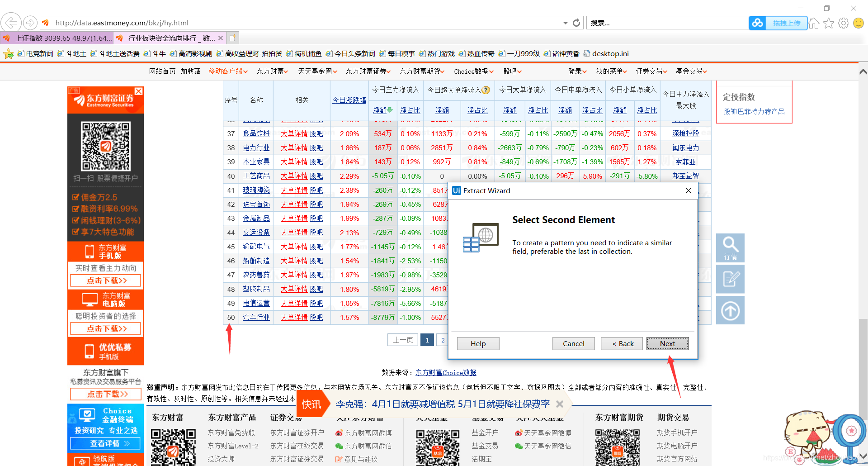
Task: Click the blue cloud upload icon
Action: pos(758,23)
